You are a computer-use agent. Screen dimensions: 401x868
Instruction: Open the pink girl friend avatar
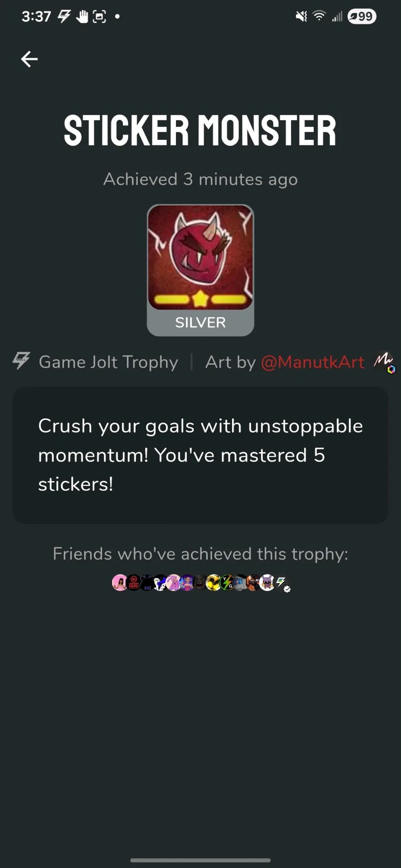(x=119, y=583)
